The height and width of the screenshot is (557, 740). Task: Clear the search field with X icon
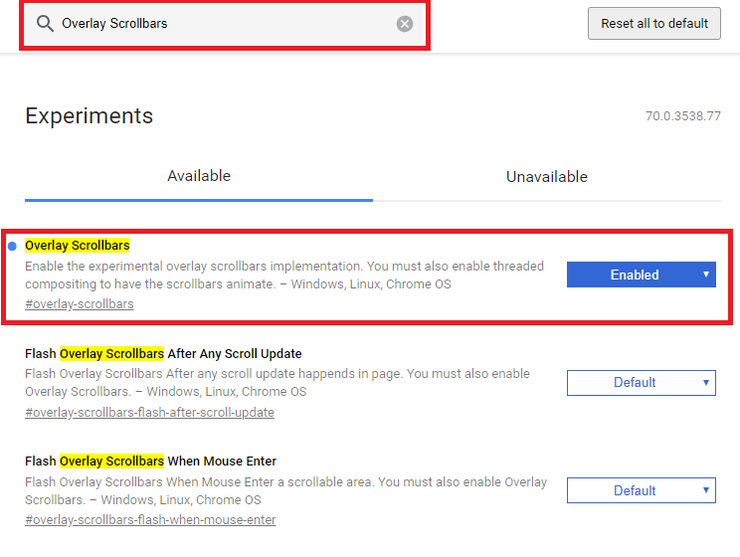(404, 23)
